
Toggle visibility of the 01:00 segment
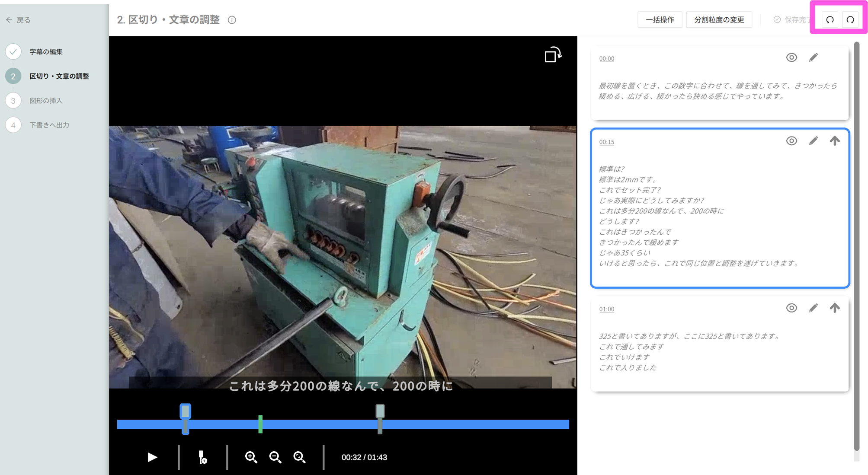791,308
